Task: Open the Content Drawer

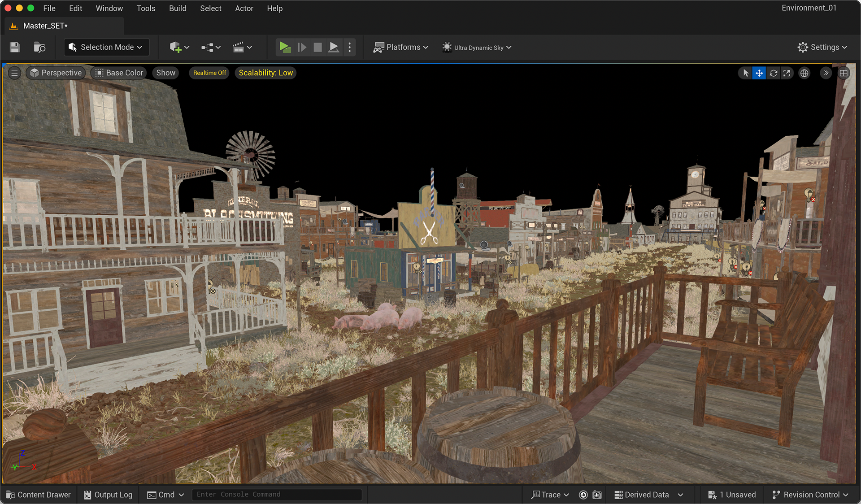Action: (39, 495)
